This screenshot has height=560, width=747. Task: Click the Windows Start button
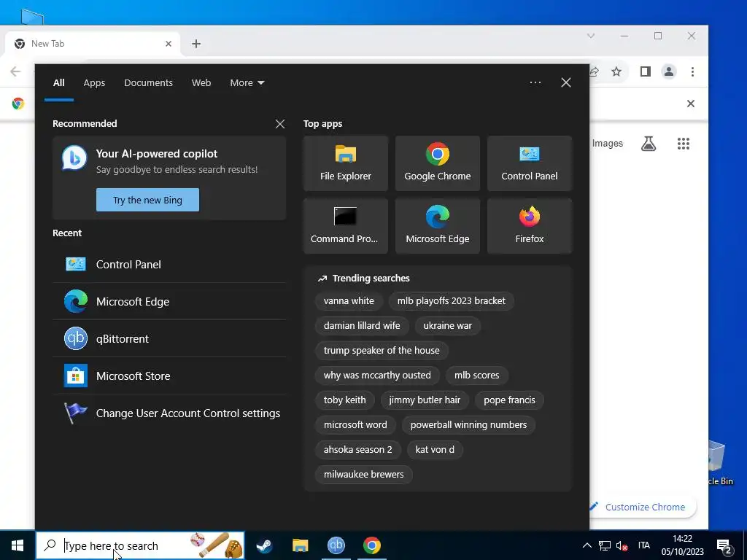18,545
